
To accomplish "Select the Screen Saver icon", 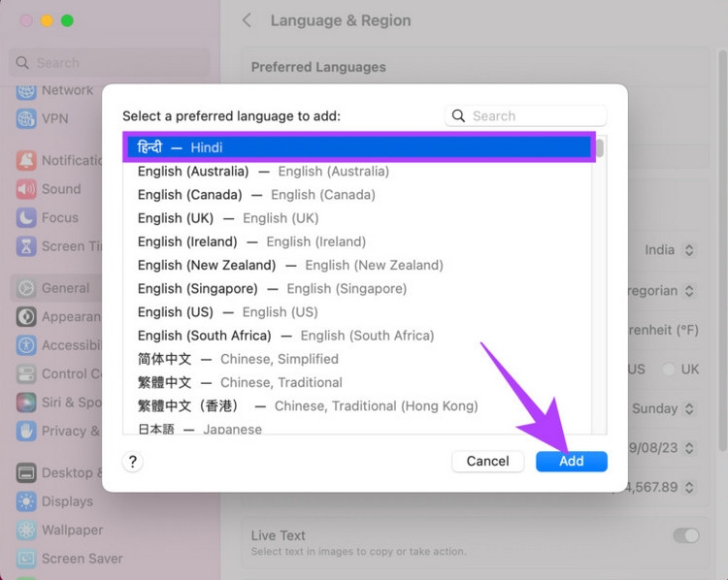I will pyautogui.click(x=26, y=559).
